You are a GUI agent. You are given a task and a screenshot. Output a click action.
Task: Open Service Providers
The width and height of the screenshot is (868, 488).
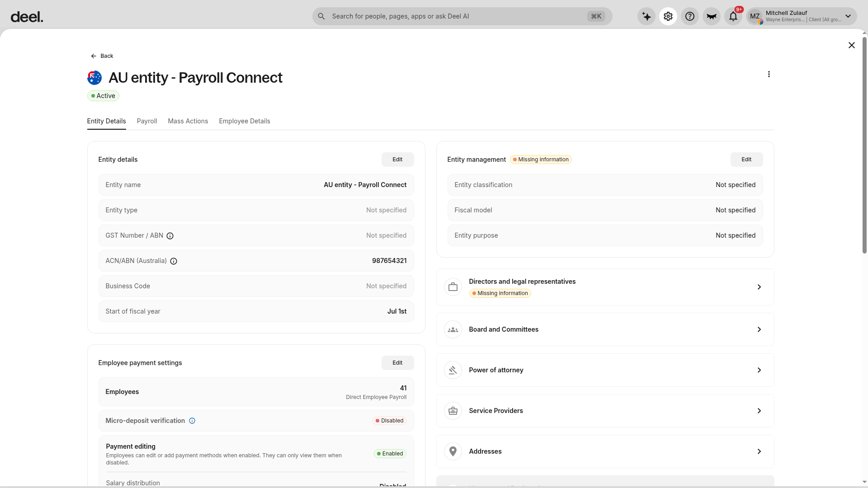[605, 411]
